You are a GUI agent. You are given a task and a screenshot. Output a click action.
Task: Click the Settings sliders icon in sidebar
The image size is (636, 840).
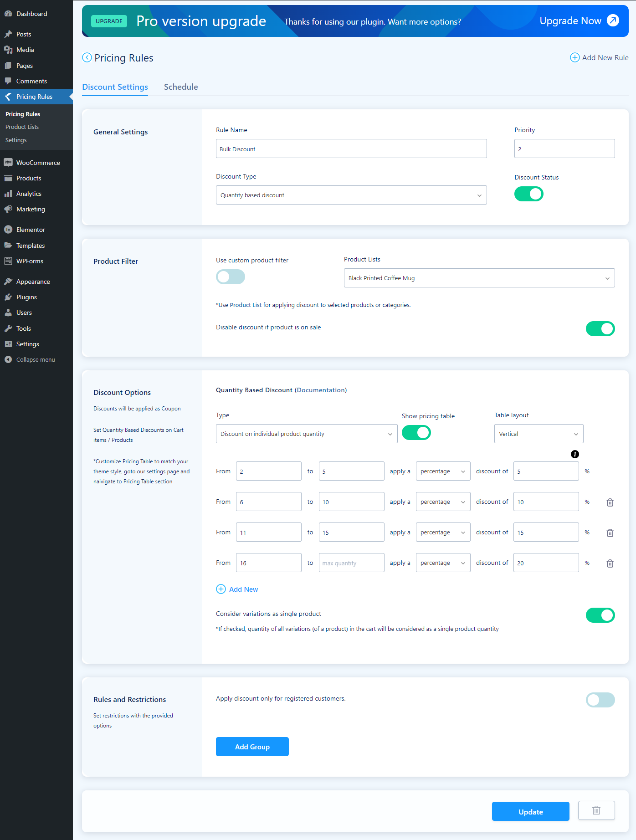click(x=8, y=344)
